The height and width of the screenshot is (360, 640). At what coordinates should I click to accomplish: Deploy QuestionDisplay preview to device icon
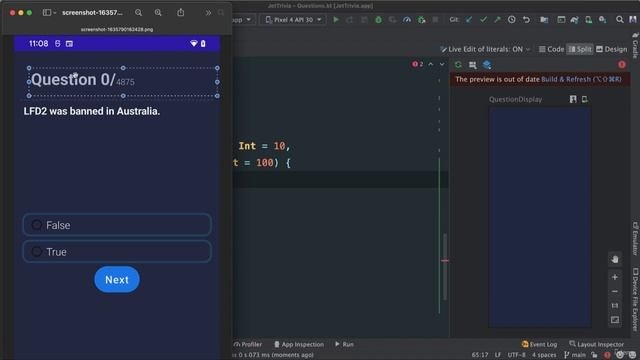(x=584, y=99)
